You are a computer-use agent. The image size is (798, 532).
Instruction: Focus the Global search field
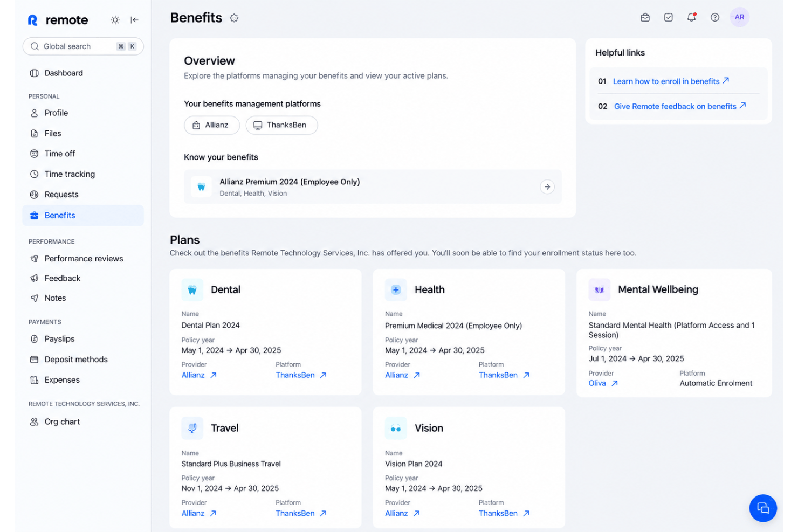(x=83, y=46)
